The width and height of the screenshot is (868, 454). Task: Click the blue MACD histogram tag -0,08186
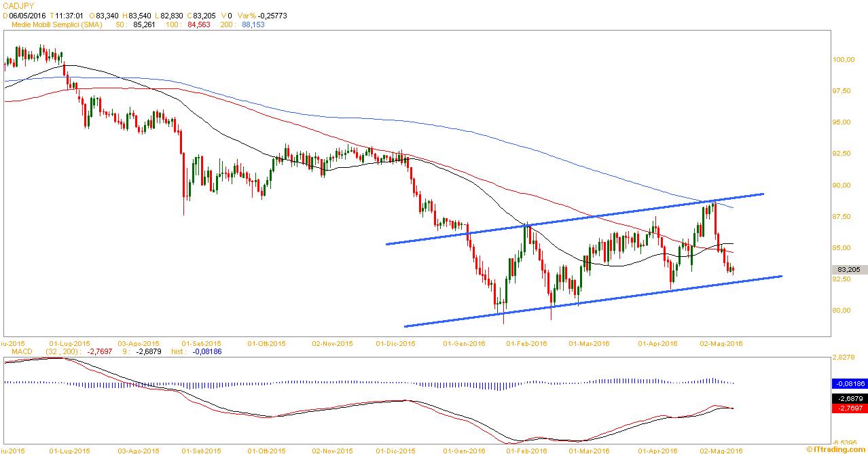click(x=850, y=383)
